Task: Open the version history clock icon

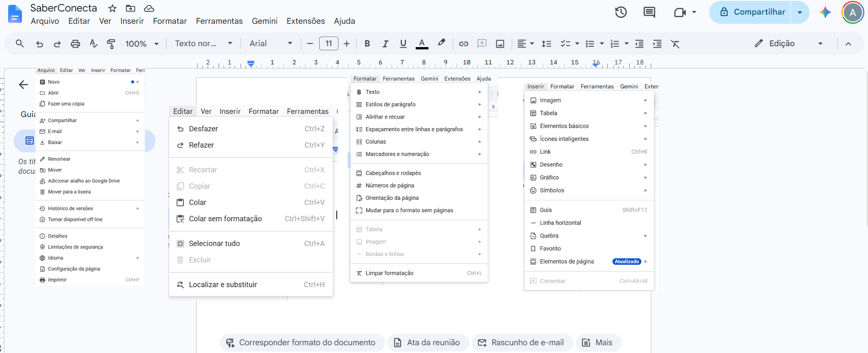Action: pos(621,12)
